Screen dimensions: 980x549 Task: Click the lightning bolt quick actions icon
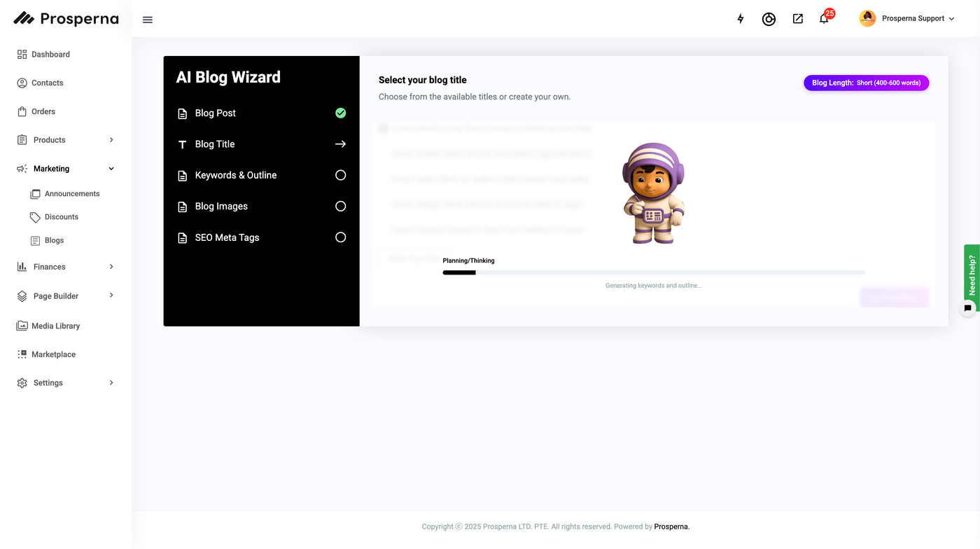coord(741,19)
